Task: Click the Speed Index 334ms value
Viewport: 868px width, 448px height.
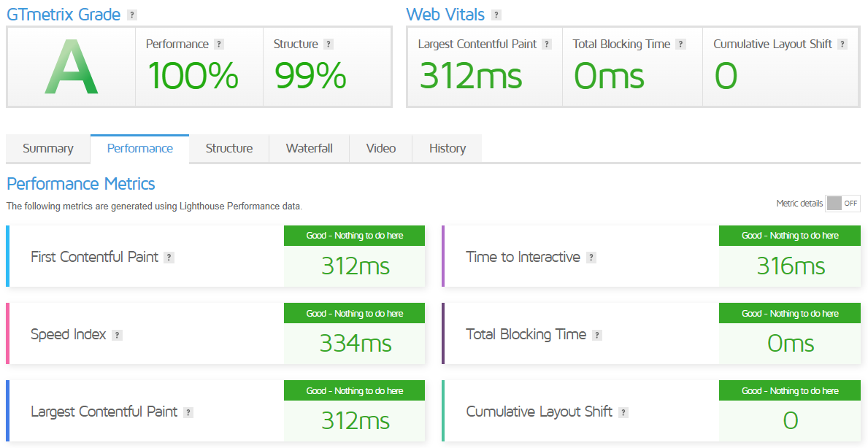Action: (x=356, y=344)
